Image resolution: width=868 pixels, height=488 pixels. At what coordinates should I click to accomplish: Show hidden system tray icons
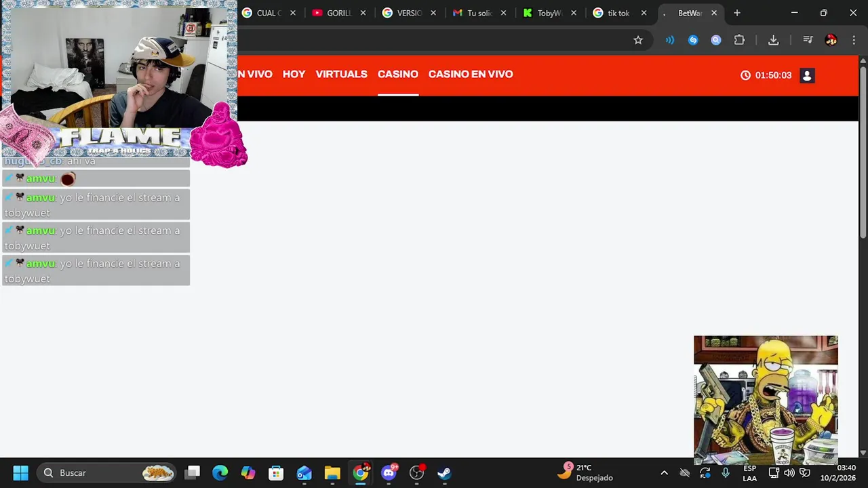(x=664, y=473)
